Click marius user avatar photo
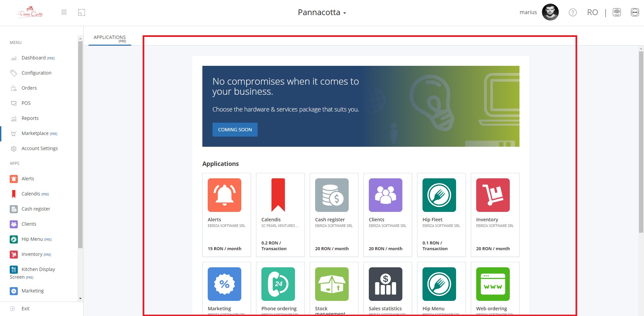Viewport: 644px width, 316px height. pos(550,12)
